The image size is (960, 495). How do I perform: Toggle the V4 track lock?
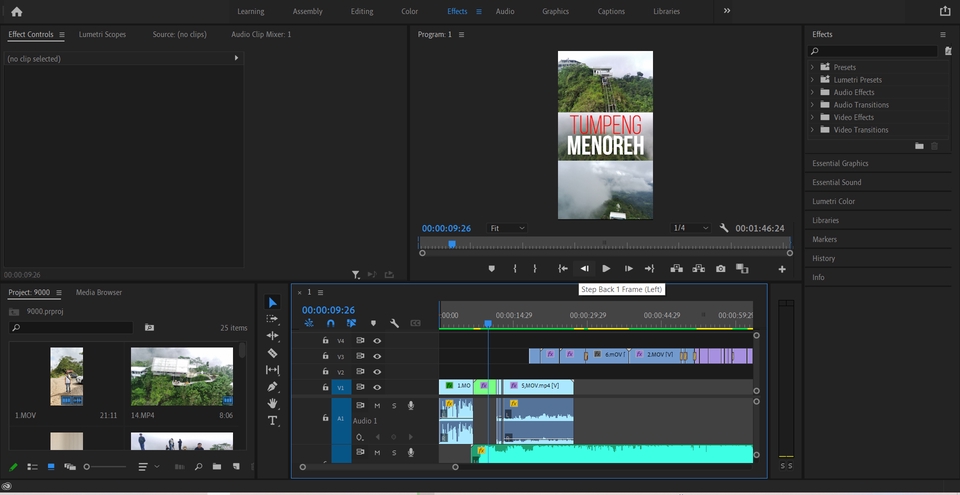click(x=326, y=341)
